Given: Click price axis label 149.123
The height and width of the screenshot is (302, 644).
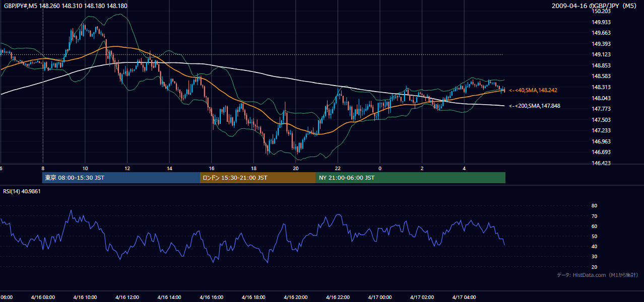Looking at the screenshot, I should tap(601, 55).
